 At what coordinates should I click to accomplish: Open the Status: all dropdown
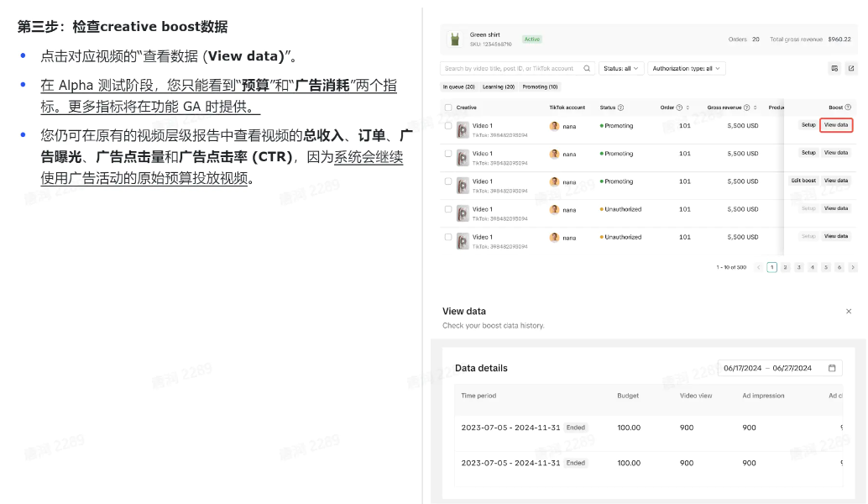[620, 69]
